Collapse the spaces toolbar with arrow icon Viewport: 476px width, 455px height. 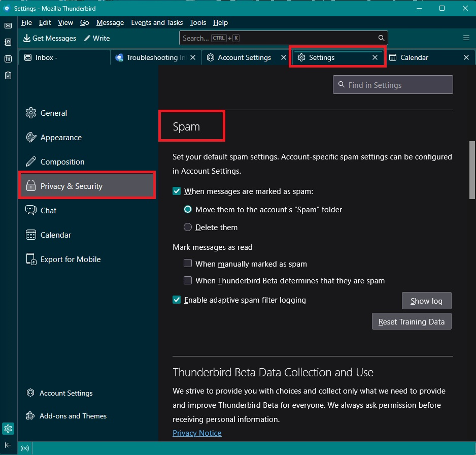pyautogui.click(x=8, y=445)
